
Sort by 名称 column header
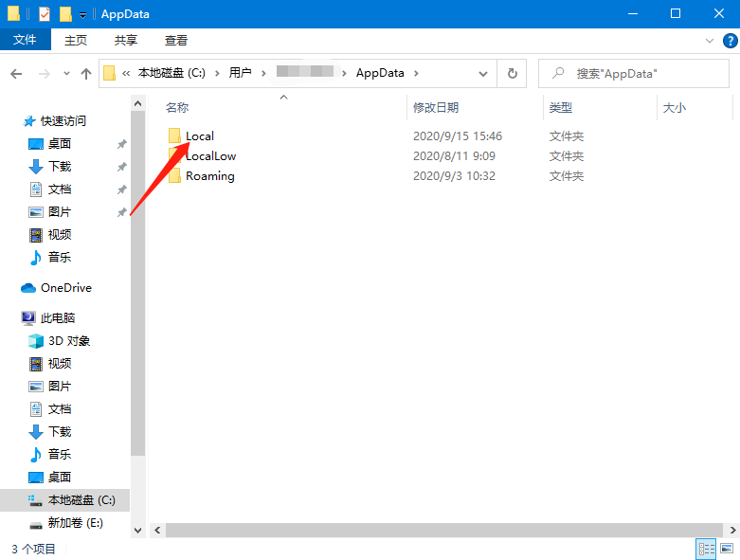point(177,108)
